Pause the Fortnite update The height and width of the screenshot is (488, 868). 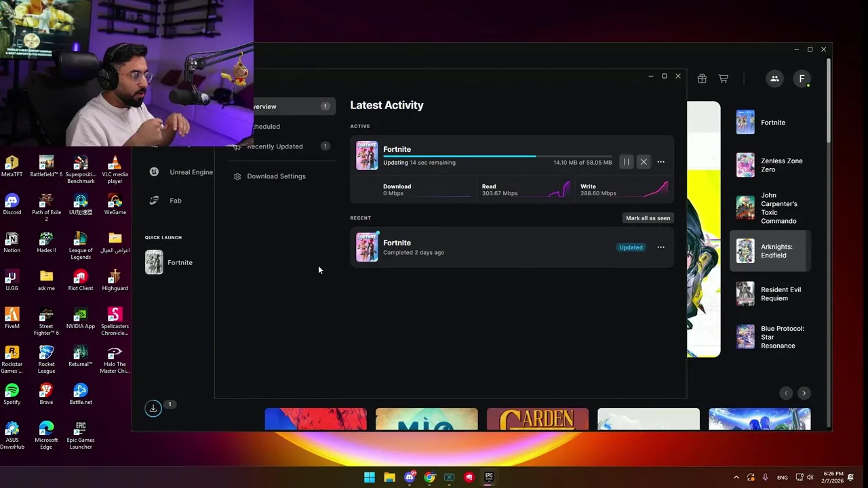coord(627,162)
